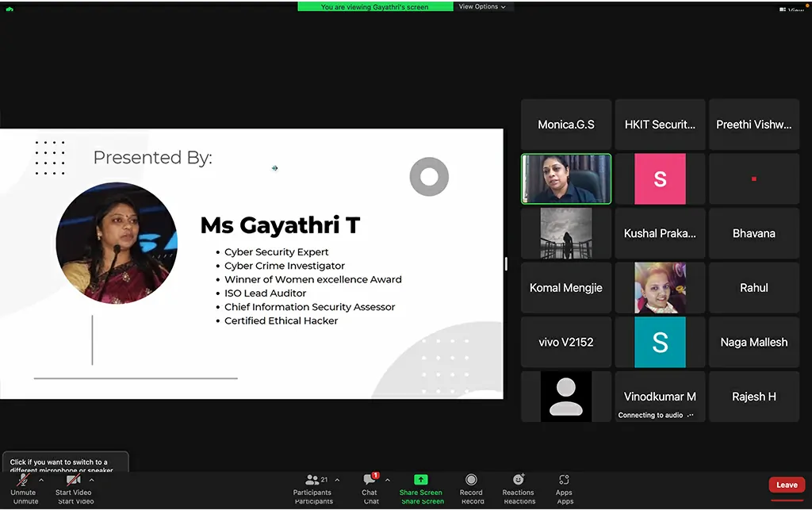812x510 pixels.
Task: Start the video camera
Action: click(x=74, y=485)
